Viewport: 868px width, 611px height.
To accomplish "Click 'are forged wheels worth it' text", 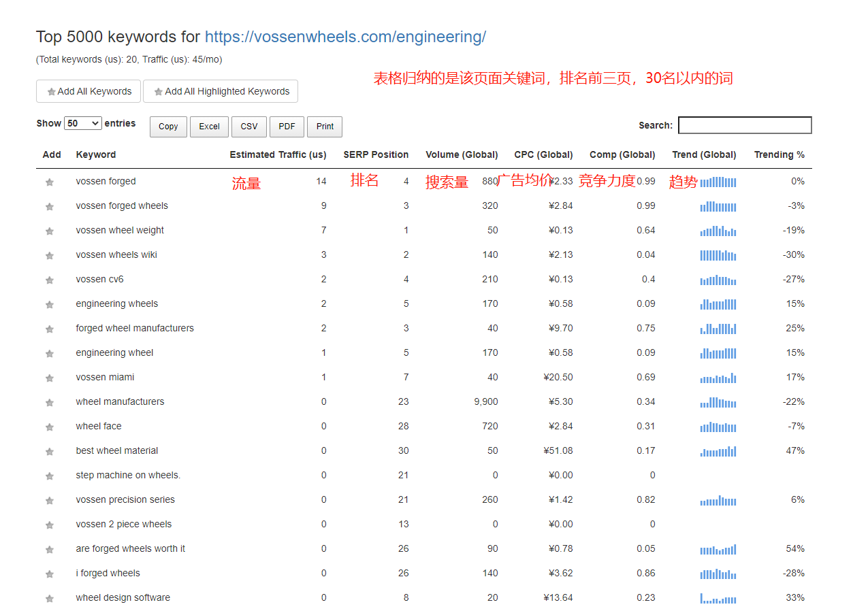I will pos(131,548).
